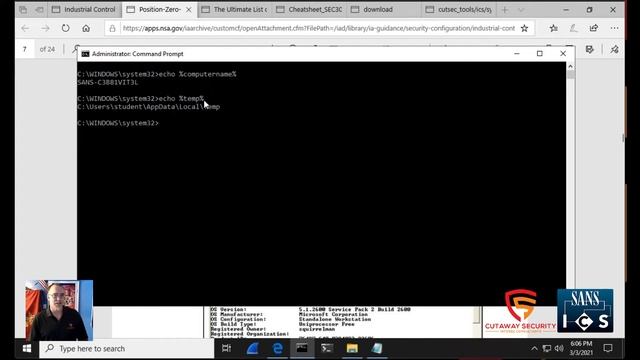Click the Command Prompt scrollbar up arrow
The width and height of the screenshot is (640, 360).
point(570,66)
